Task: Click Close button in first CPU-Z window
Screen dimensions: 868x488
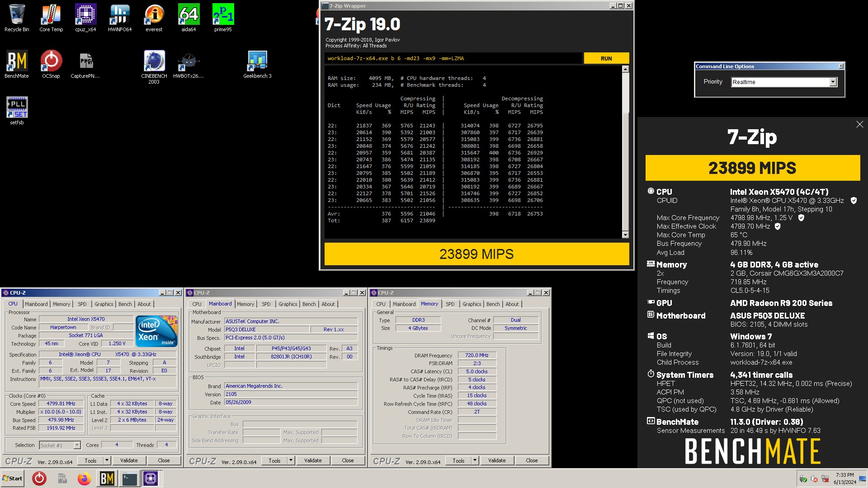Action: pyautogui.click(x=164, y=460)
